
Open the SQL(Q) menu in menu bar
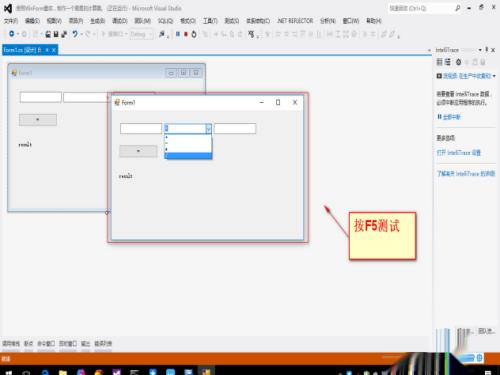point(165,21)
